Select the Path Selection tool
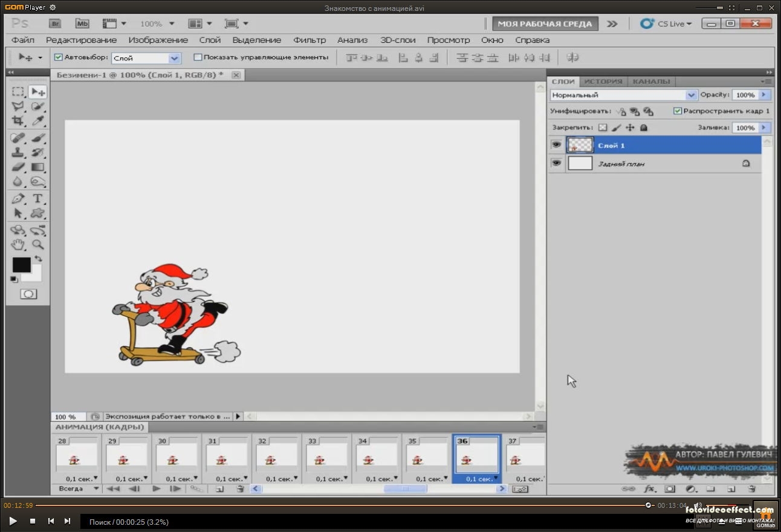 tap(18, 213)
